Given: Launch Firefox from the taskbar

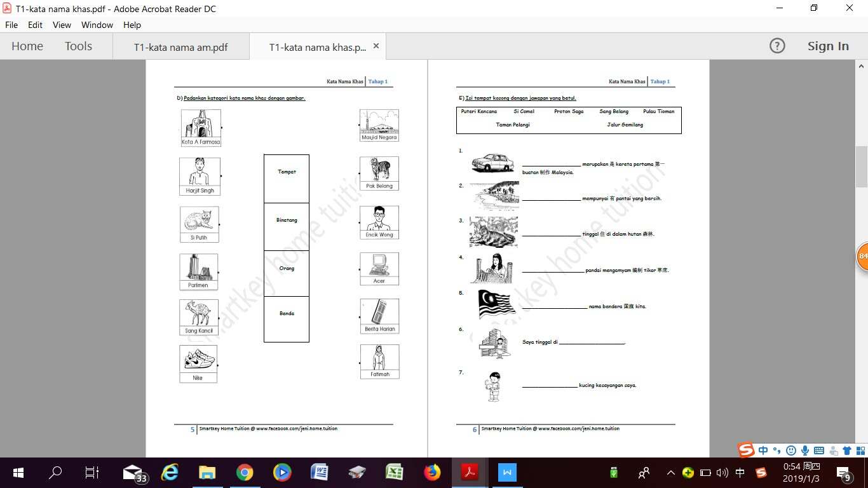Looking at the screenshot, I should click(x=432, y=473).
